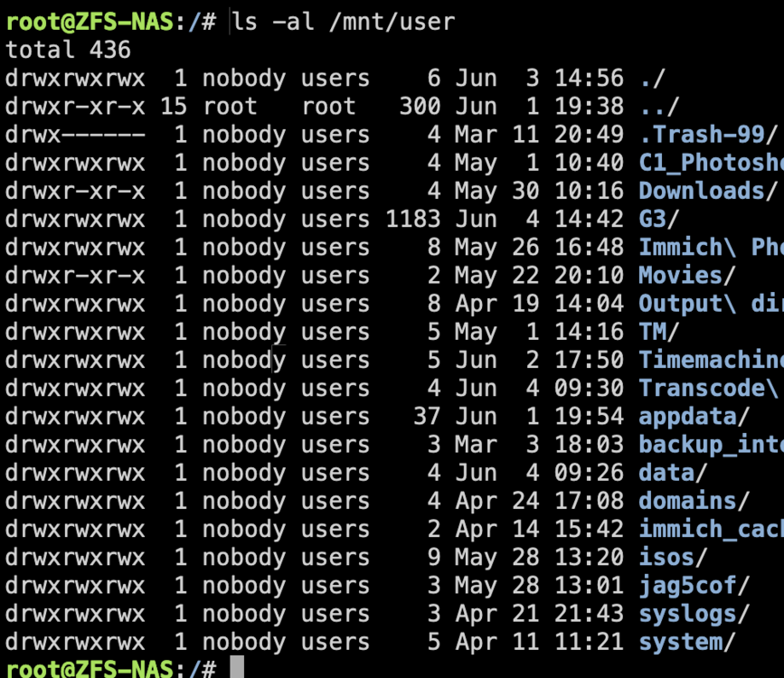Click the 'ls -al /mnt/user' command text
784x678 pixels.
pos(344,22)
